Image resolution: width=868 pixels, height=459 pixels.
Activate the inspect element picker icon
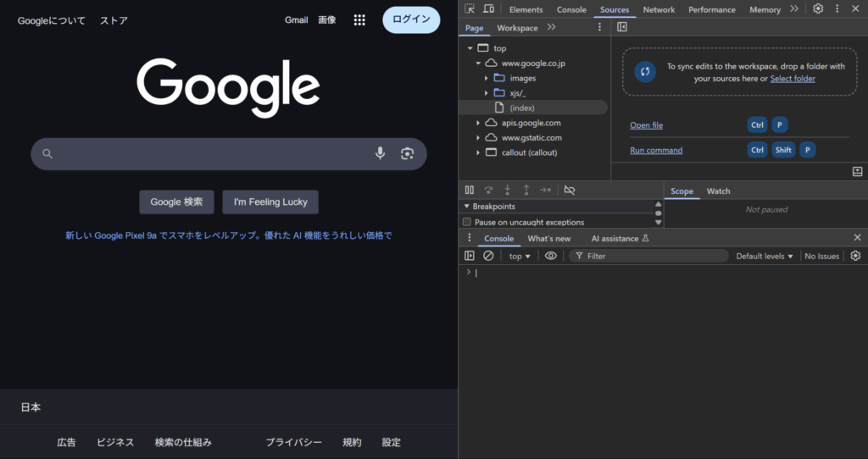[470, 8]
